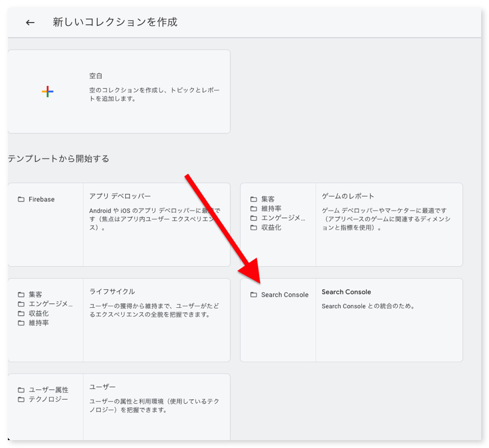Click the Search Console folder icon
This screenshot has height=448, width=489.
click(254, 295)
